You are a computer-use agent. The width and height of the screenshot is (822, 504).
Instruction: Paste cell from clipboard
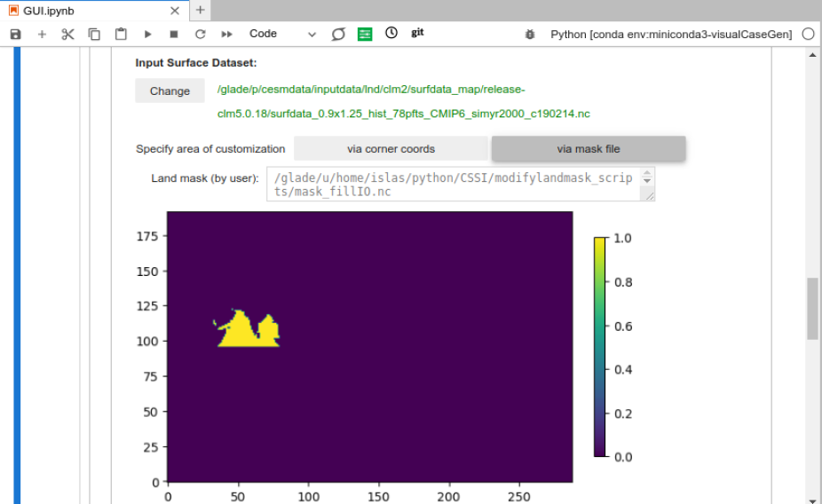(x=121, y=34)
